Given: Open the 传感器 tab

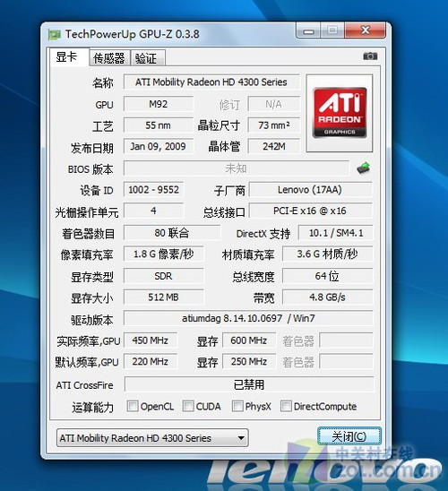Looking at the screenshot, I should (109, 58).
